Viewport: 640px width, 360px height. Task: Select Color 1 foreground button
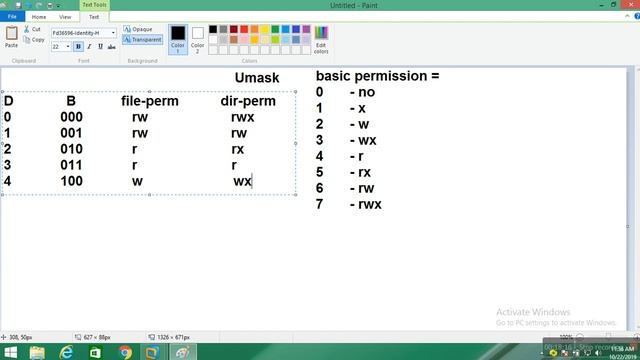click(x=178, y=39)
